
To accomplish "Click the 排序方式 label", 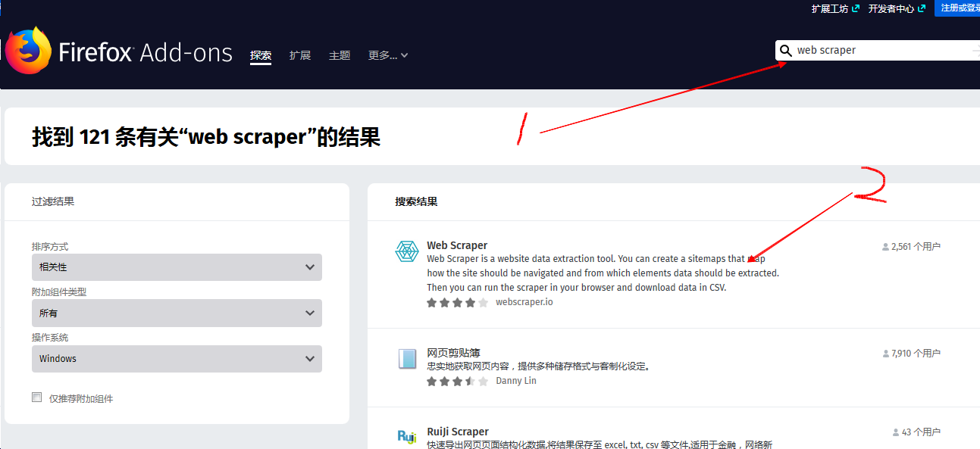I will point(50,247).
